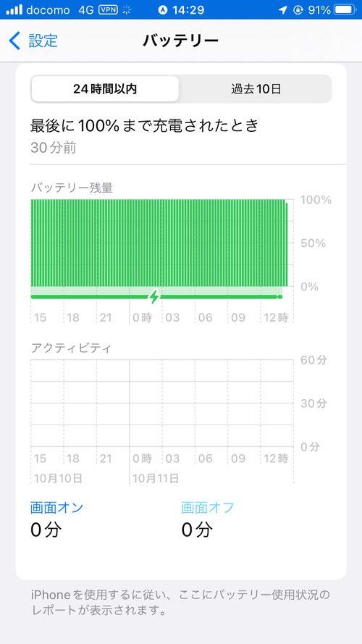This screenshot has width=362, height=644.
Task: Tap the navigation indicator beside clock
Action: [162, 10]
